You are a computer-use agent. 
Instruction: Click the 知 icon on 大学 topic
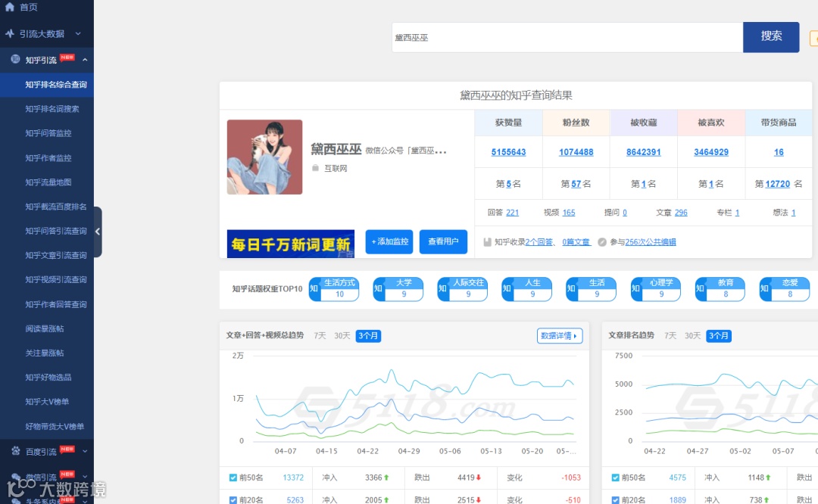[x=378, y=288]
